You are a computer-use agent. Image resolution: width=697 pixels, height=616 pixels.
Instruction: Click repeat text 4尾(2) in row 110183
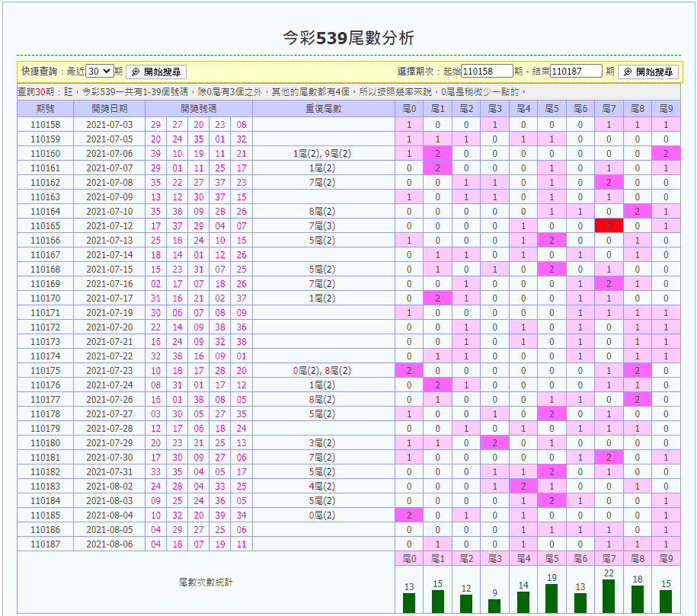(x=322, y=487)
